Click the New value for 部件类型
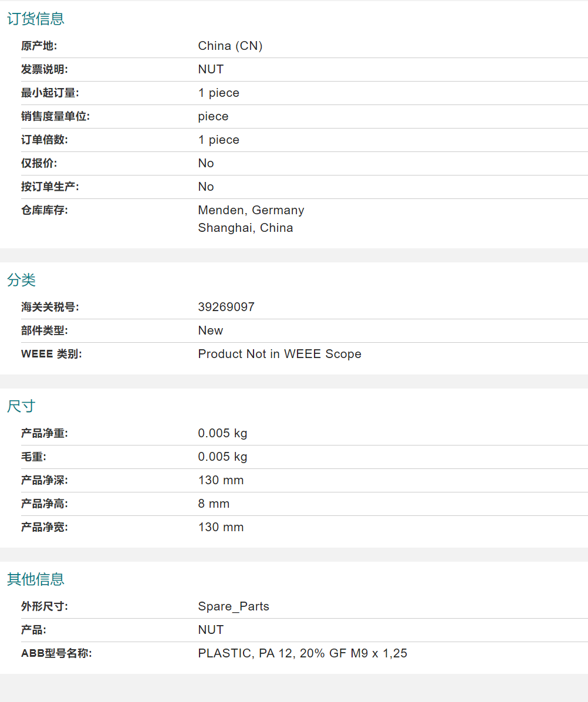588x702 pixels. pos(210,330)
